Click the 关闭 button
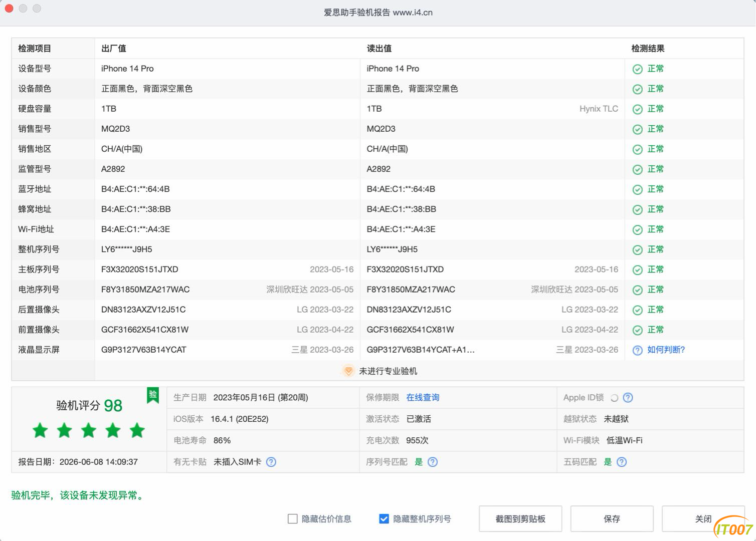The width and height of the screenshot is (756, 541). point(703,519)
